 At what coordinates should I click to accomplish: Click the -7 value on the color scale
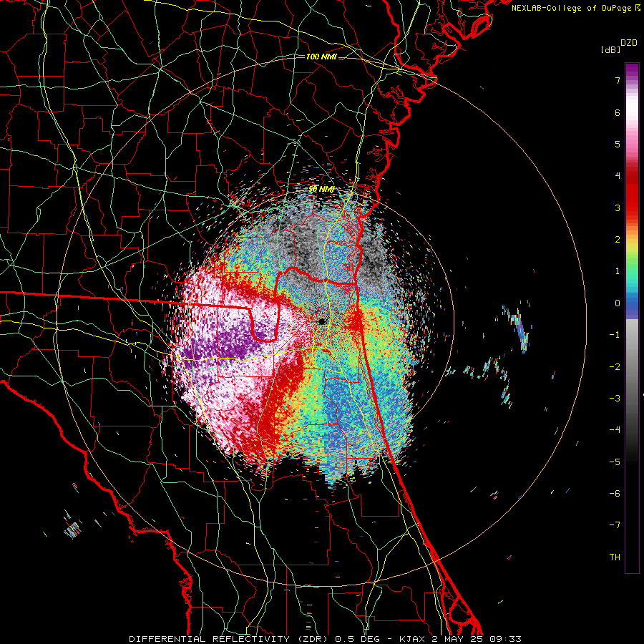tap(615, 525)
